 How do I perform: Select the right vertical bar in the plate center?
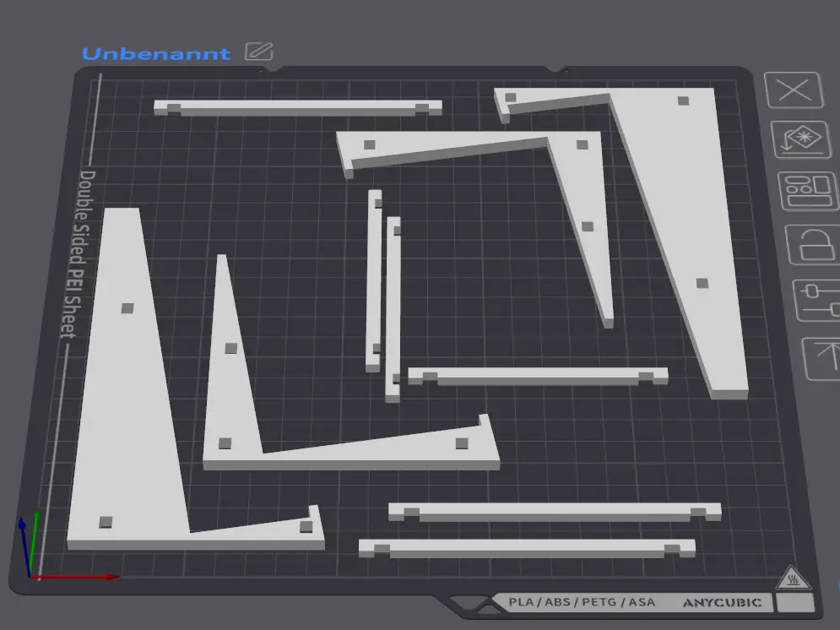coord(393,309)
